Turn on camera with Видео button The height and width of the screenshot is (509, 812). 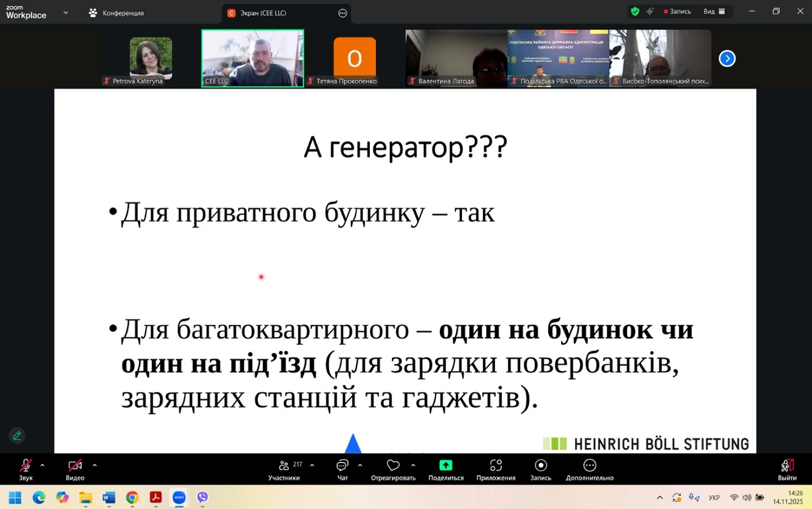75,469
